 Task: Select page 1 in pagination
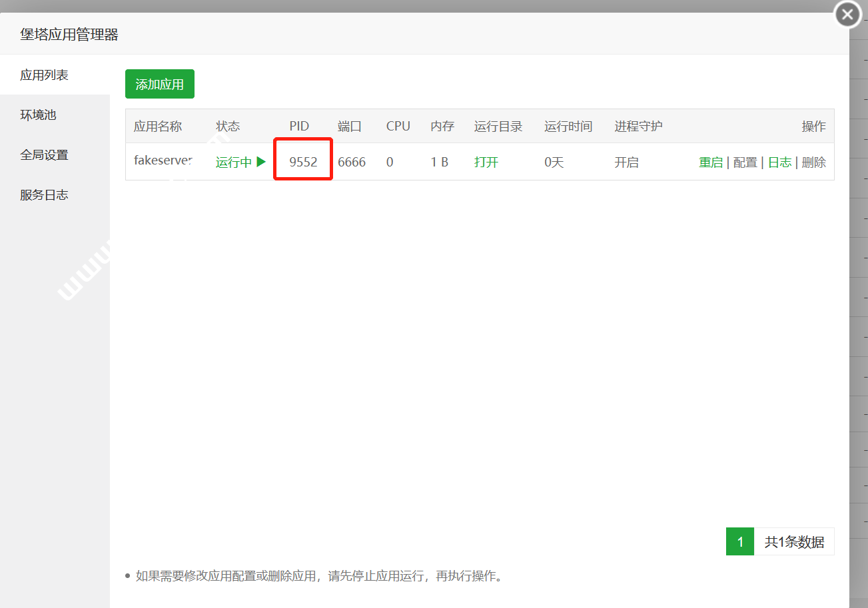739,541
